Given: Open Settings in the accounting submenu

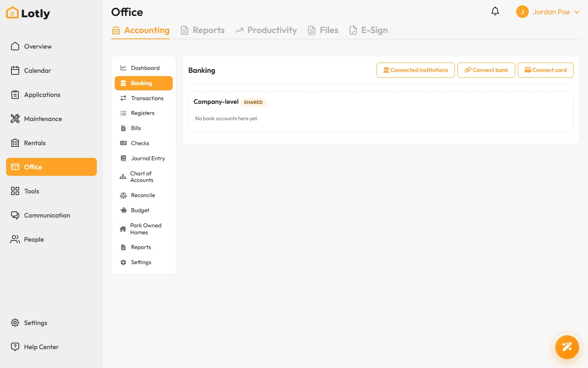Looking at the screenshot, I should click(144, 262).
